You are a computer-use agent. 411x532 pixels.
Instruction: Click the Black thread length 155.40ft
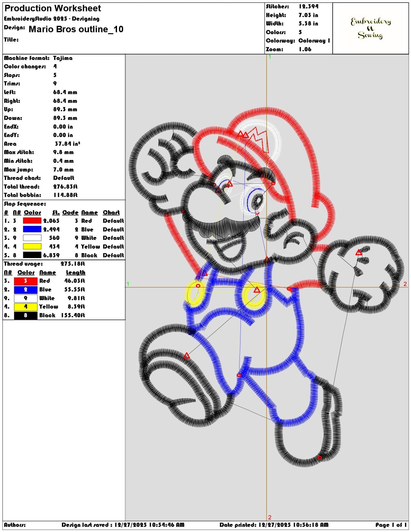pos(73,315)
